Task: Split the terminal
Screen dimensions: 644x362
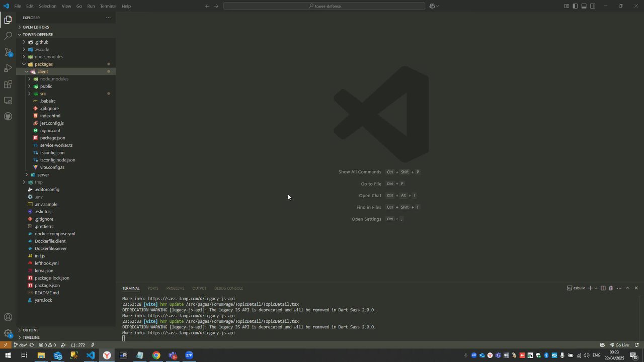Action: point(603,288)
